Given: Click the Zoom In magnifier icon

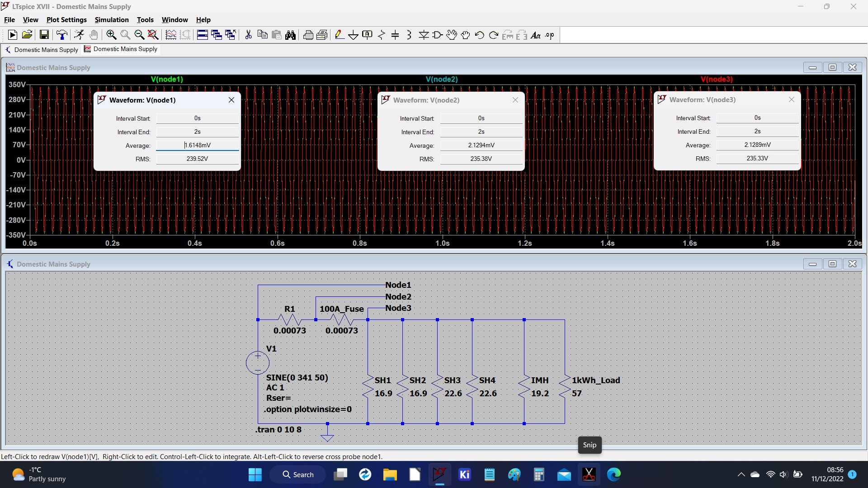Looking at the screenshot, I should coord(111,35).
